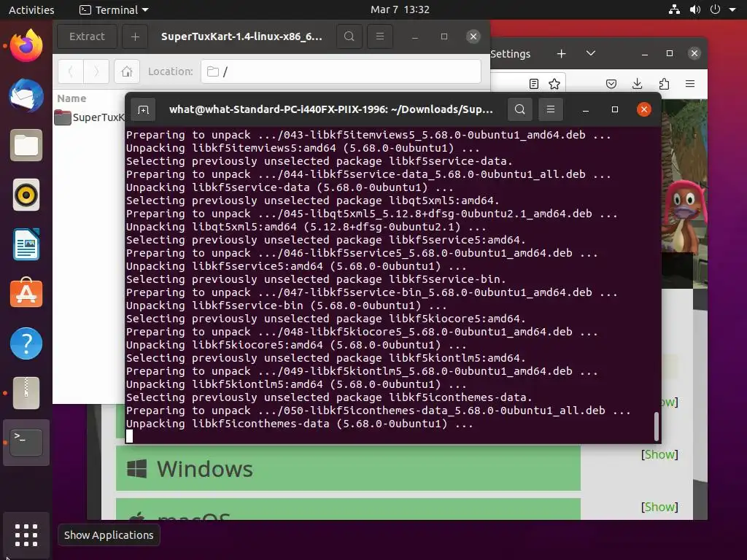
Task: Click terminal line 'Unpacking libkf5iconthemes-data'
Action: click(x=300, y=424)
